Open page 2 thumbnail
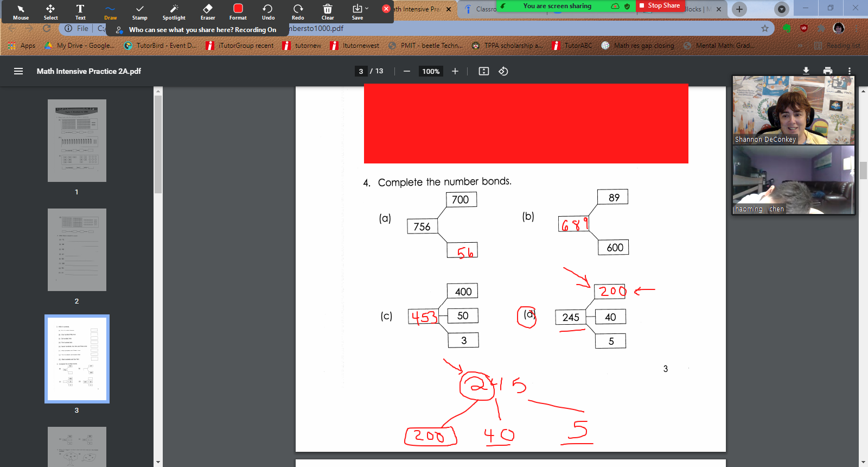Viewport: 868px width, 467px height. tap(77, 250)
